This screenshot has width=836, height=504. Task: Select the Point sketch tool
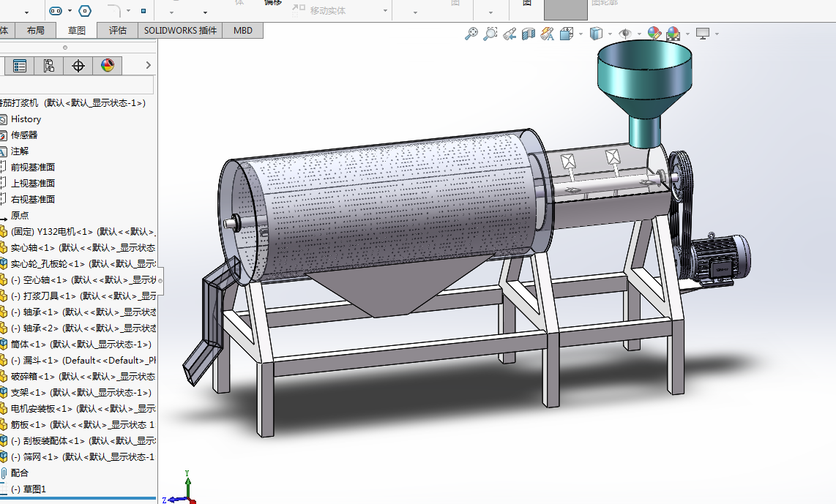143,11
